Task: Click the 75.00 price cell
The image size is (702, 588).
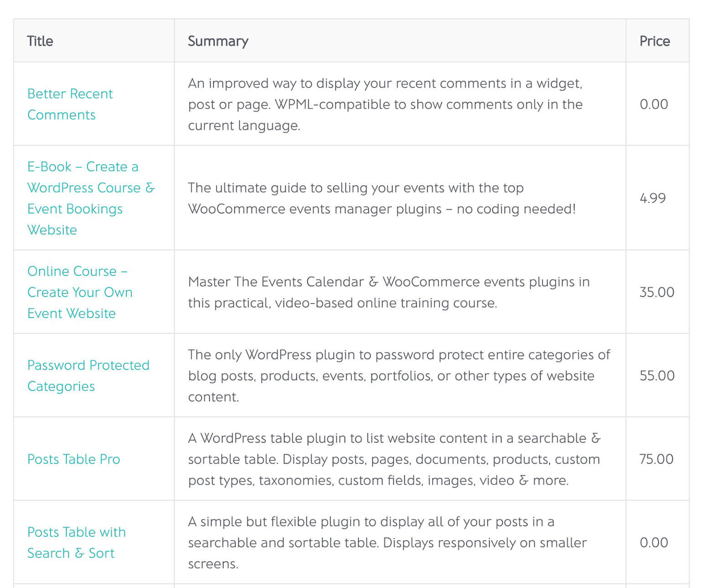Action: coord(656,459)
